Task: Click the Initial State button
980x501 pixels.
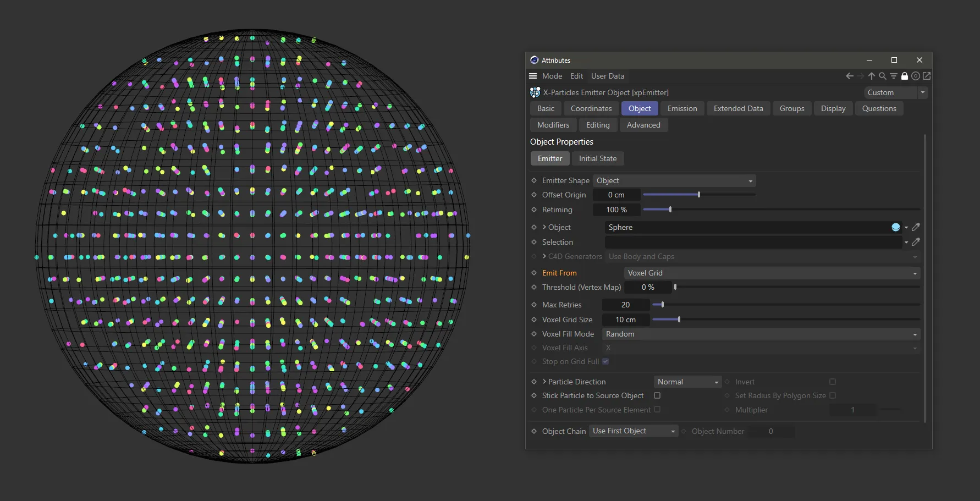Action: [598, 158]
